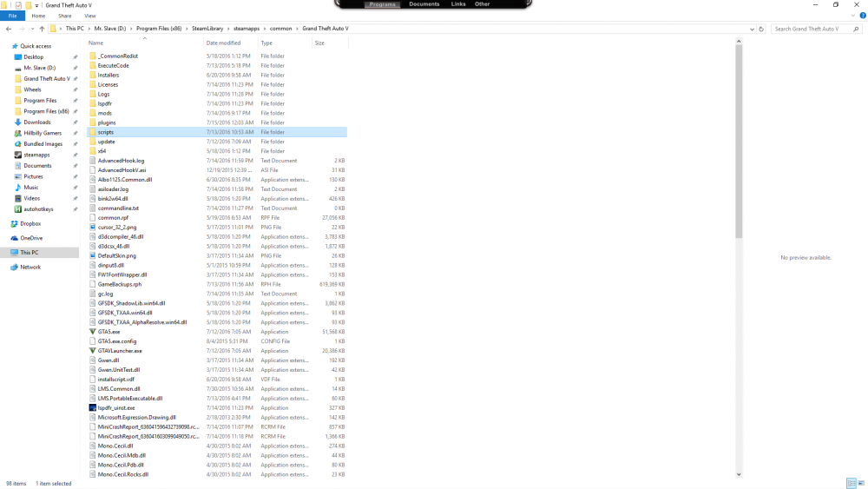The width and height of the screenshot is (868, 489).
Task: Open Quick Access Toolbar customize dropdown
Action: pyautogui.click(x=36, y=5)
